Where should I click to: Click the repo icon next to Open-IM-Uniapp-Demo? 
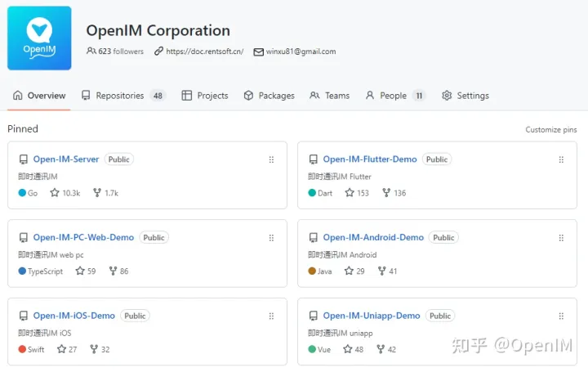pyautogui.click(x=313, y=316)
